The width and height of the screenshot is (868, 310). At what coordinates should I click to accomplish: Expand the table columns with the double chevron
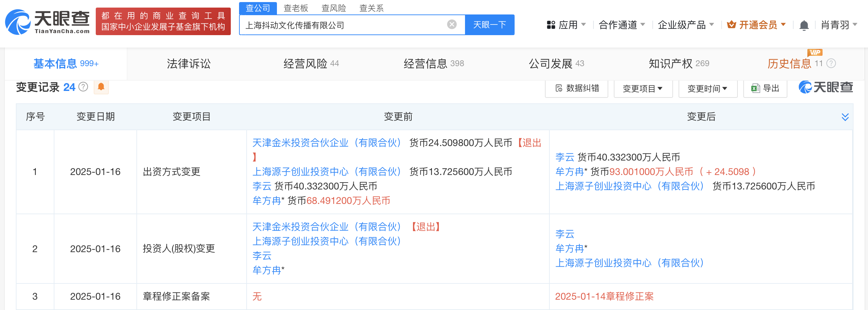coord(845,117)
